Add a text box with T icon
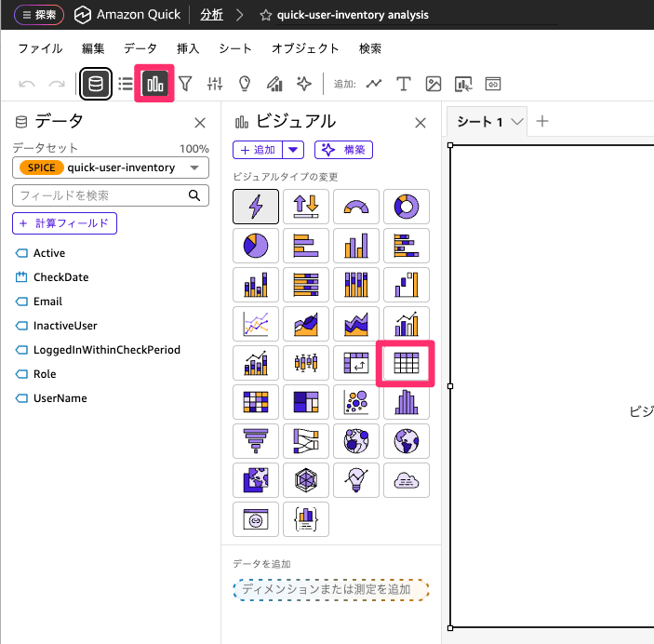This screenshot has height=644, width=654. pos(404,84)
